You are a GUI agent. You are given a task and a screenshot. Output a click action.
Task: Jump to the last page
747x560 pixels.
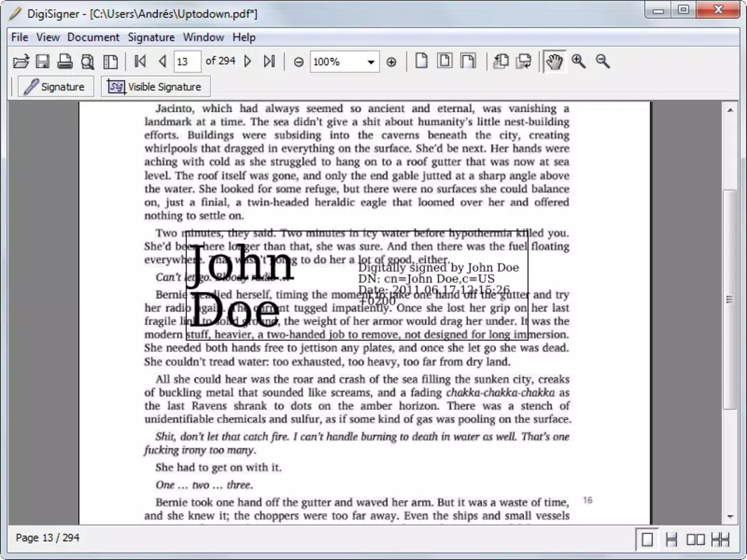point(269,62)
